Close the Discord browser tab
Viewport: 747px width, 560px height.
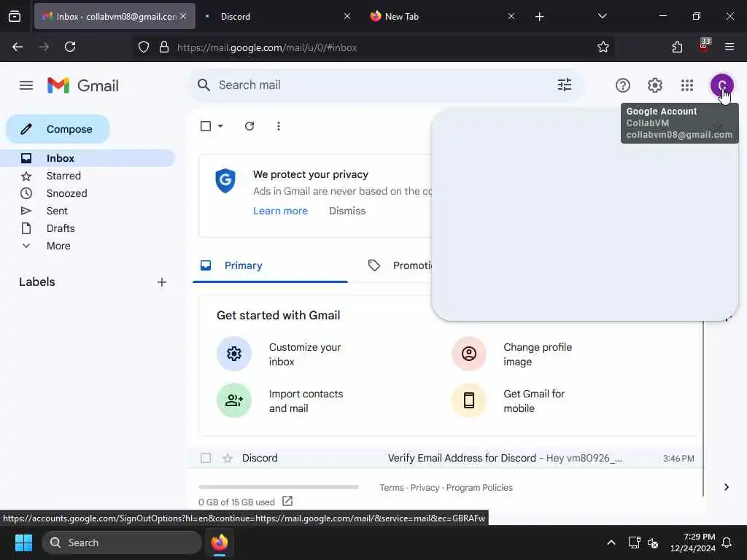347,16
